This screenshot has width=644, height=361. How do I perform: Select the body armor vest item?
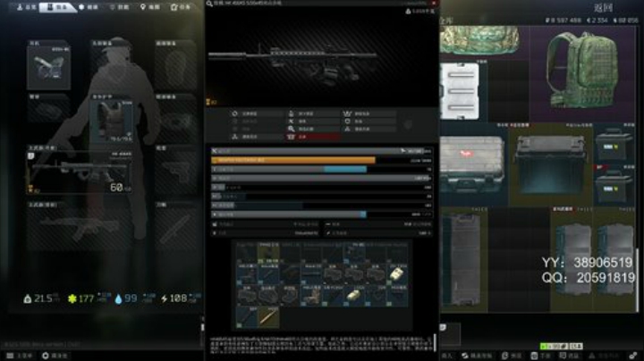111,121
